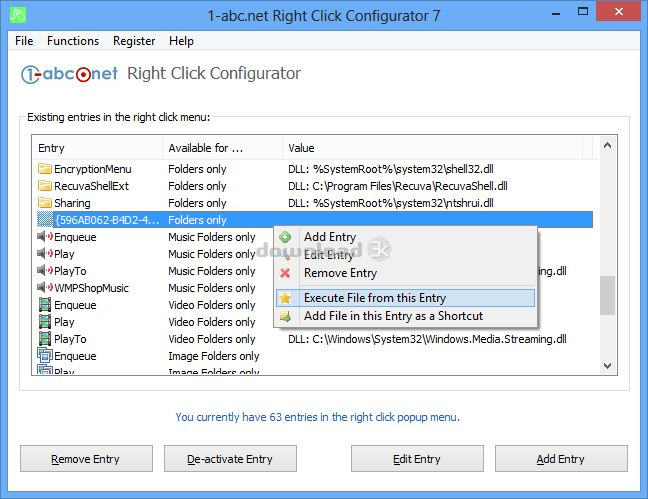Image resolution: width=648 pixels, height=499 pixels.
Task: Click the shortcut icon beside Add File in this Entry
Action: (x=285, y=316)
